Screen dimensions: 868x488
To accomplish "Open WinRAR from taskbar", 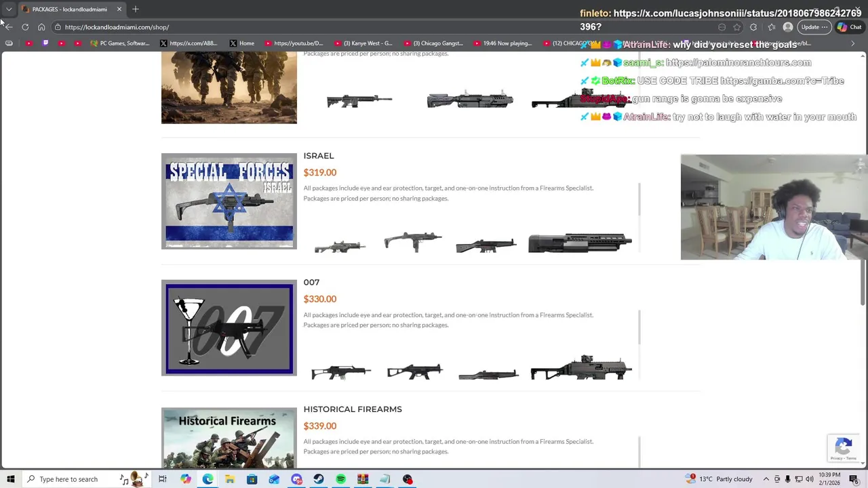I will tap(363, 479).
